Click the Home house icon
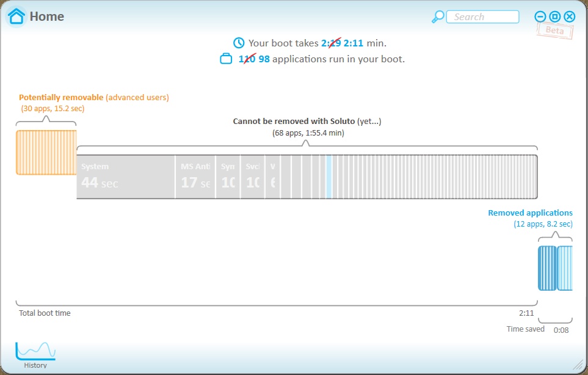 [16, 16]
